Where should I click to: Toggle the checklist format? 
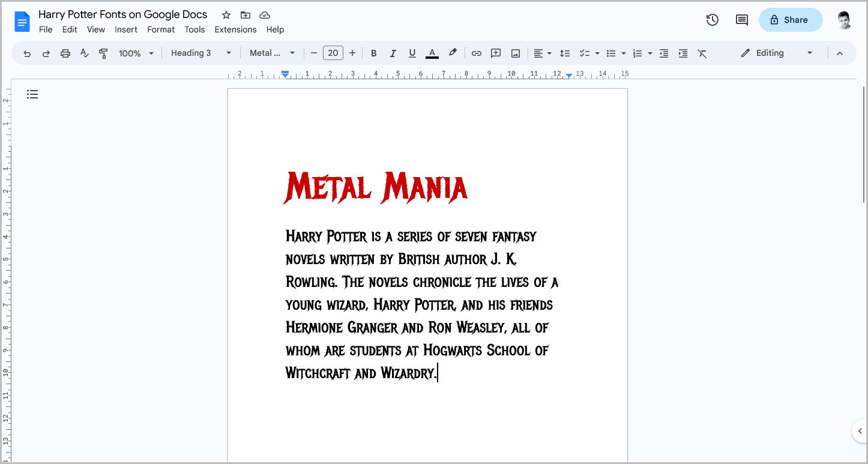click(585, 53)
